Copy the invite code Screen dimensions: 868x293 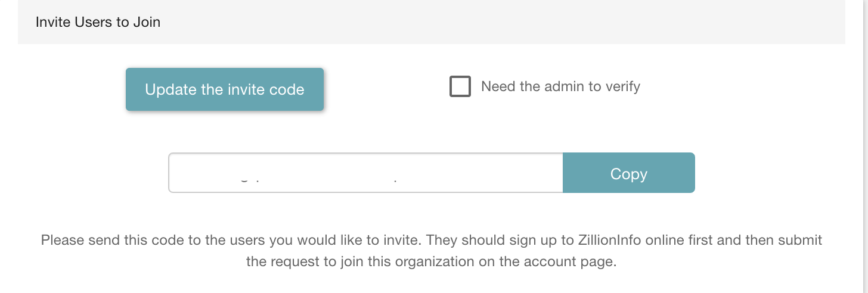pos(628,173)
